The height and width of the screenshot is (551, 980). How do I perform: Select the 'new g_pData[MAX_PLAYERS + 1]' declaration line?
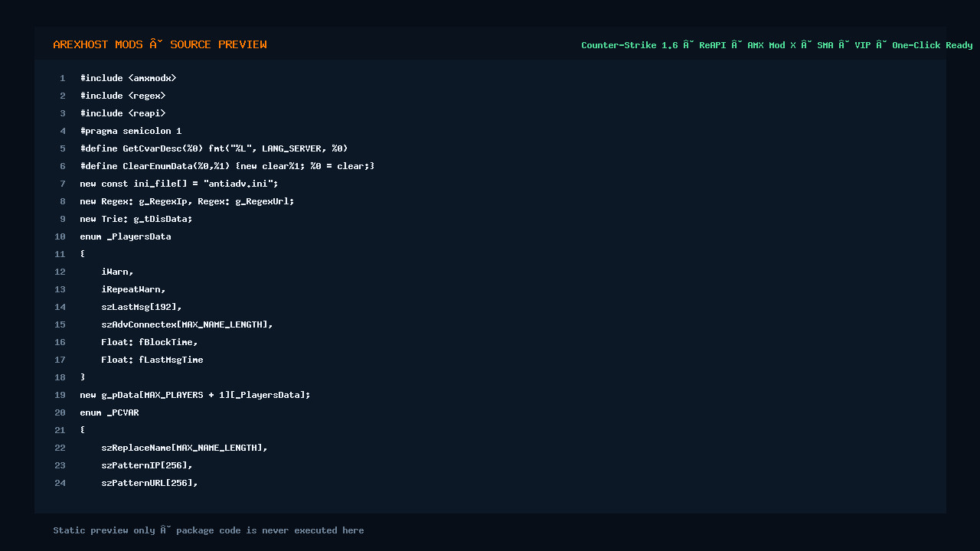click(195, 395)
